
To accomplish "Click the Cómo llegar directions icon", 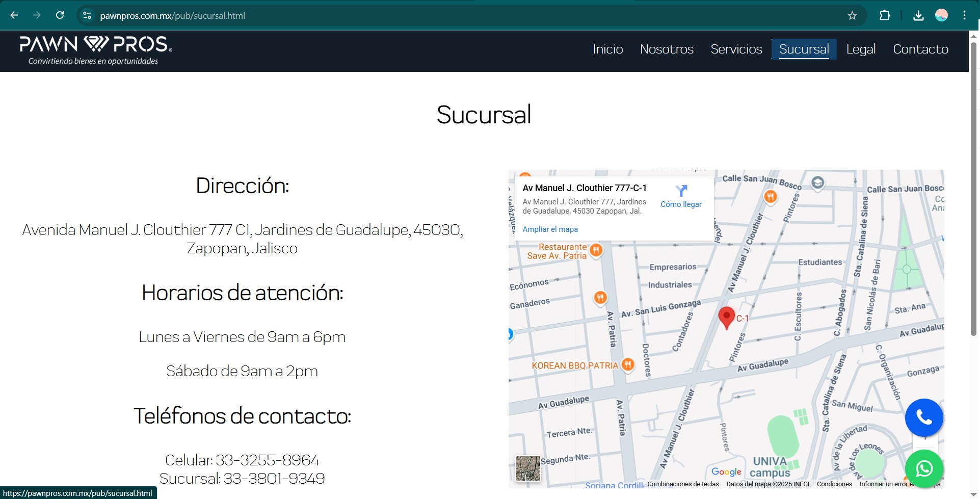I will (681, 191).
